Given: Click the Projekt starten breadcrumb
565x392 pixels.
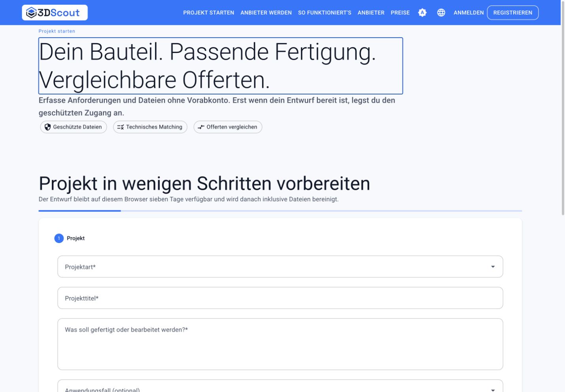Looking at the screenshot, I should coord(57,31).
